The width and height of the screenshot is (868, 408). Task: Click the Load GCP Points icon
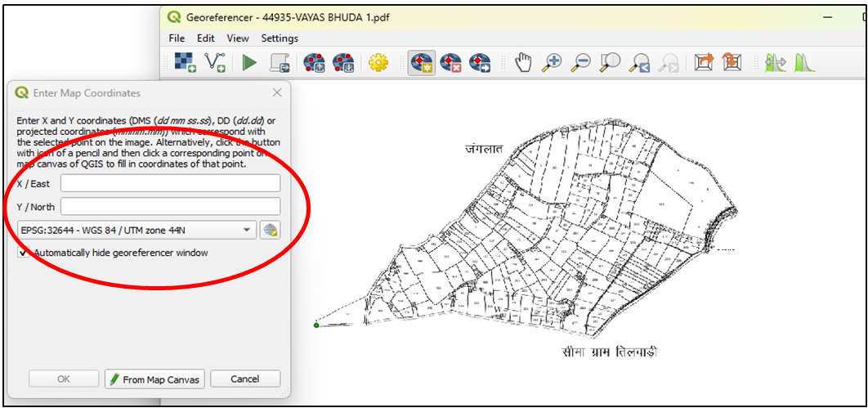pyautogui.click(x=314, y=63)
